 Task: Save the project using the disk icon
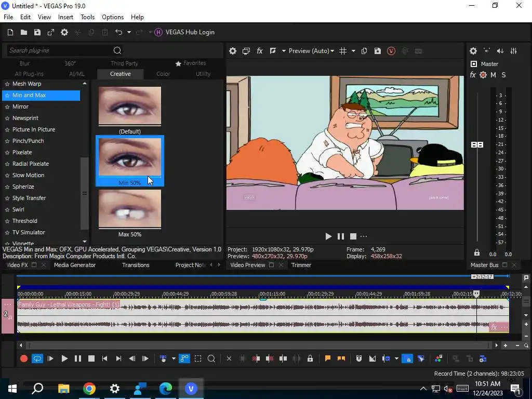(37, 32)
